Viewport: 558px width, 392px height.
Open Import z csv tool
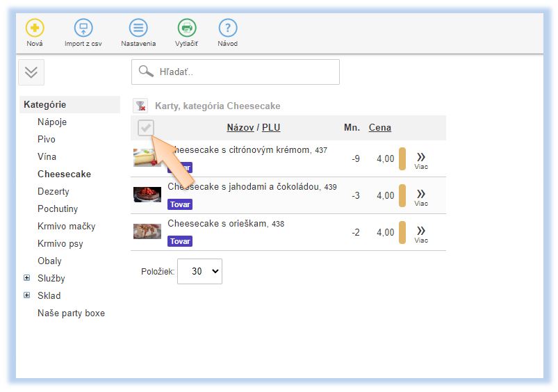click(x=83, y=28)
